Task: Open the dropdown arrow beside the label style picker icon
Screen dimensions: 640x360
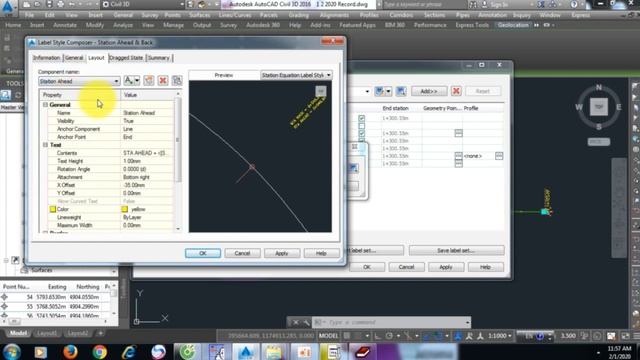Action: [x=388, y=91]
